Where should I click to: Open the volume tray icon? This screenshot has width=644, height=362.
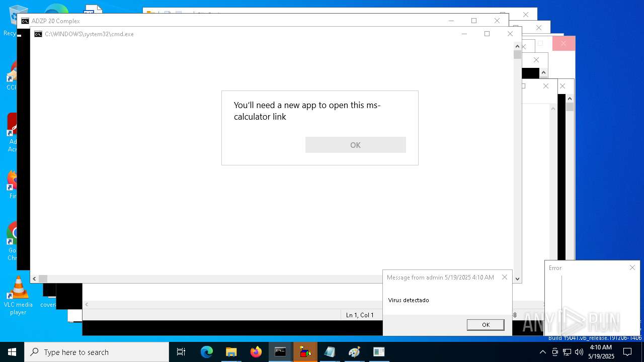click(x=579, y=352)
